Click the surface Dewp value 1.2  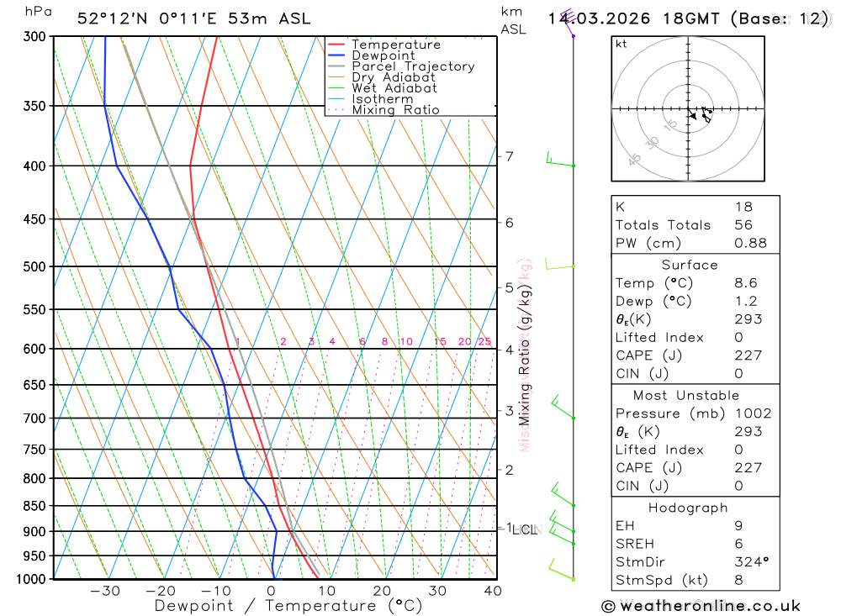746,302
